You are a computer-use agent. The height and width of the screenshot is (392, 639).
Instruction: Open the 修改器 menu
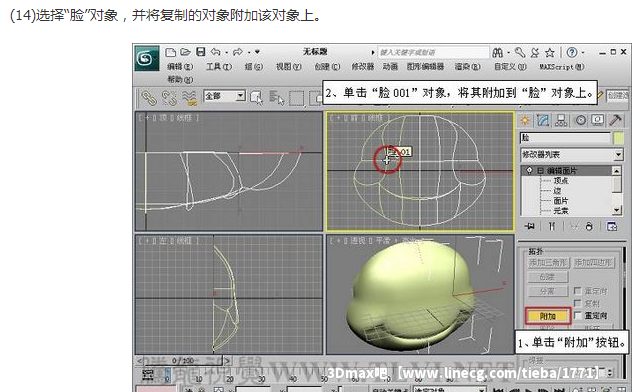(363, 66)
